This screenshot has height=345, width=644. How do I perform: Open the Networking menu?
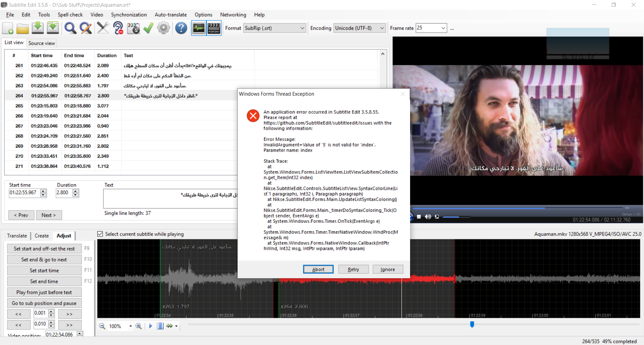[233, 15]
